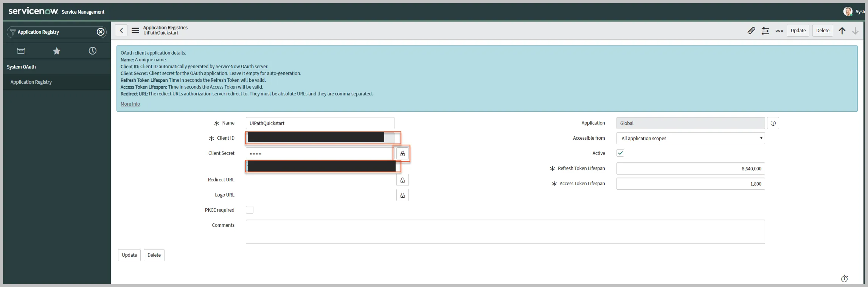Image resolution: width=868 pixels, height=287 pixels.
Task: Click Access Token Lifespan field
Action: 691,184
